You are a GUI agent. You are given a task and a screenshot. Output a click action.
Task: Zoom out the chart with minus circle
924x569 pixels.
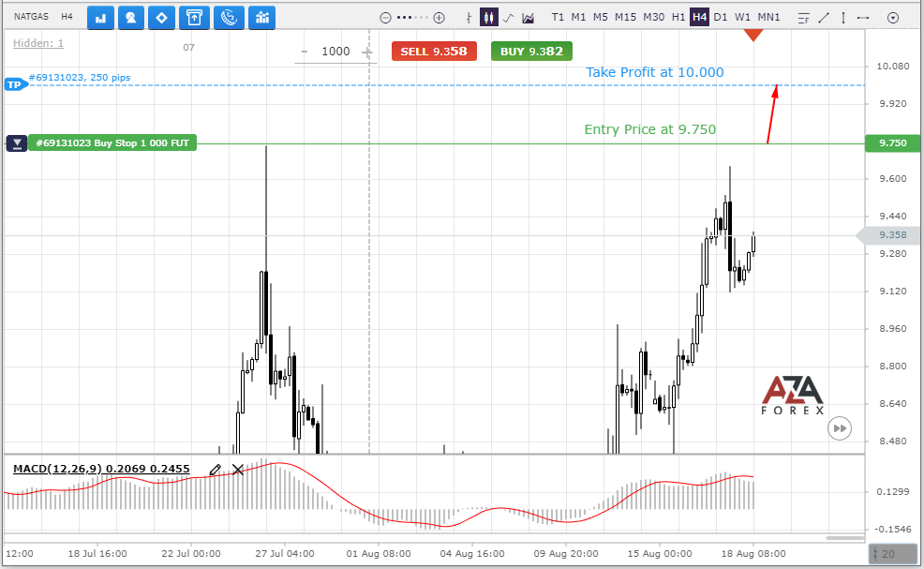(385, 18)
